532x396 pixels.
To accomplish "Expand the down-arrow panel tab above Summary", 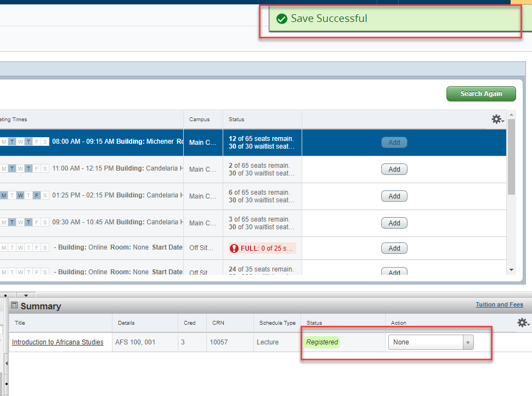I will pyautogui.click(x=26, y=296).
